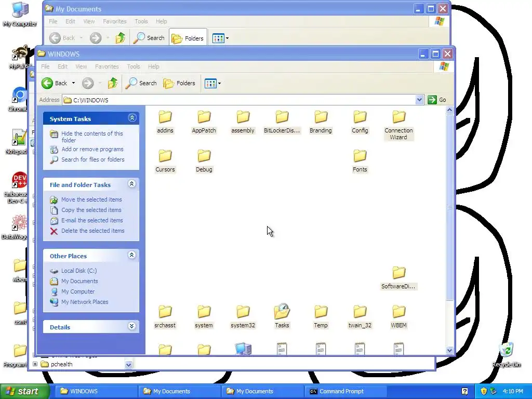532x399 pixels.
Task: Select the BitLockerDis... folder
Action: (x=282, y=122)
